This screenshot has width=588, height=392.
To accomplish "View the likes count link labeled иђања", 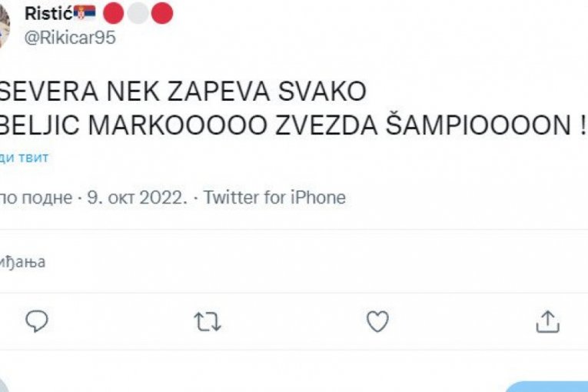I will pyautogui.click(x=22, y=261).
